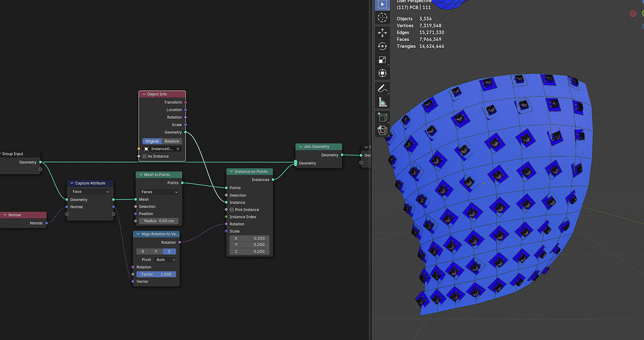The image size is (644, 340).
Task: Click the Capture Attribute Geometry input socket
Action: pos(67,200)
